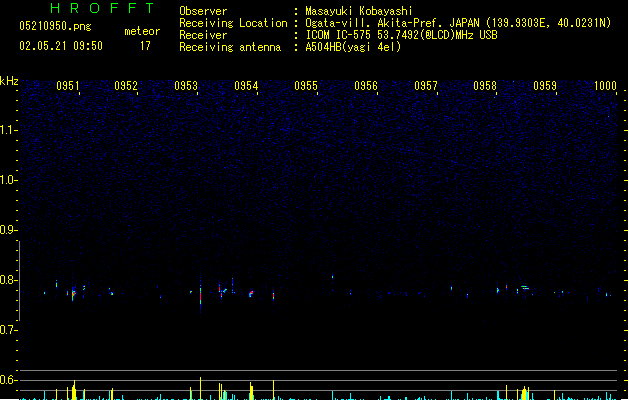
Task: Click the 0959 time marker
Action: (545, 85)
